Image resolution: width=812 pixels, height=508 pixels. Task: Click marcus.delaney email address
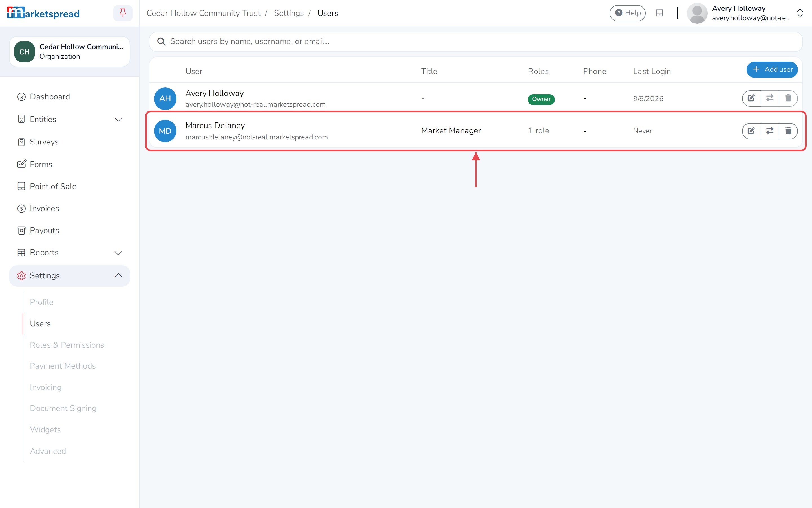[257, 137]
